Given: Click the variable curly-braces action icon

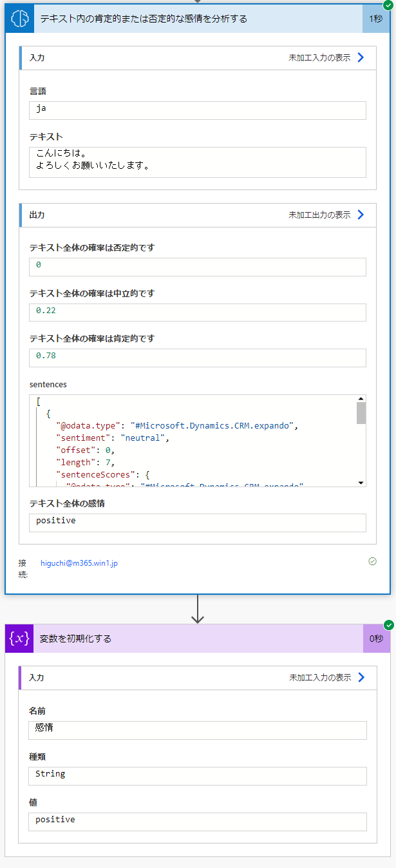Looking at the screenshot, I should [x=19, y=639].
